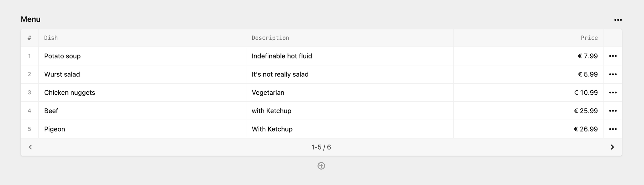Select the Menu table title

pos(31,19)
